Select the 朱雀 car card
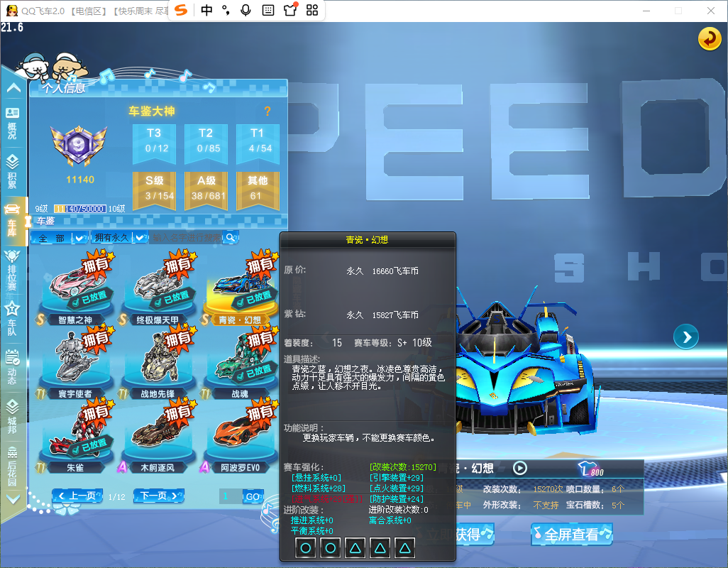 pyautogui.click(x=75, y=437)
